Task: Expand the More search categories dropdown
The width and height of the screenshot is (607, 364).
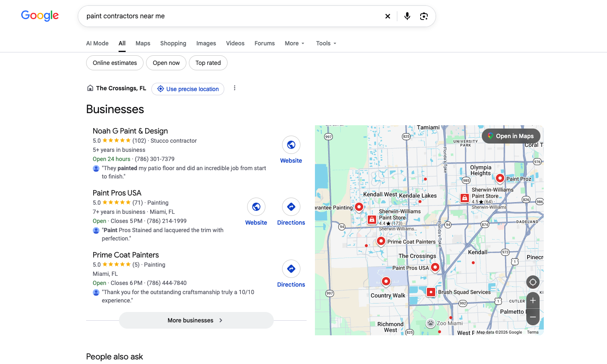Action: point(295,43)
